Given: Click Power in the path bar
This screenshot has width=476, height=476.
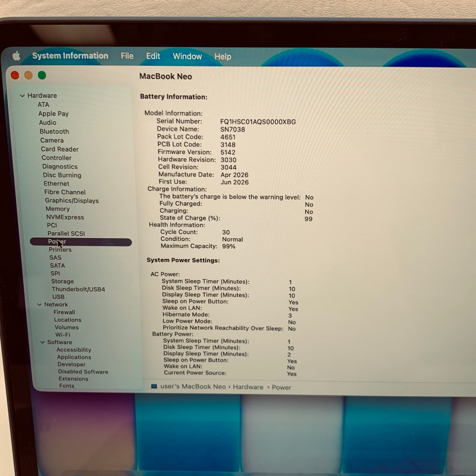Looking at the screenshot, I should point(281,387).
